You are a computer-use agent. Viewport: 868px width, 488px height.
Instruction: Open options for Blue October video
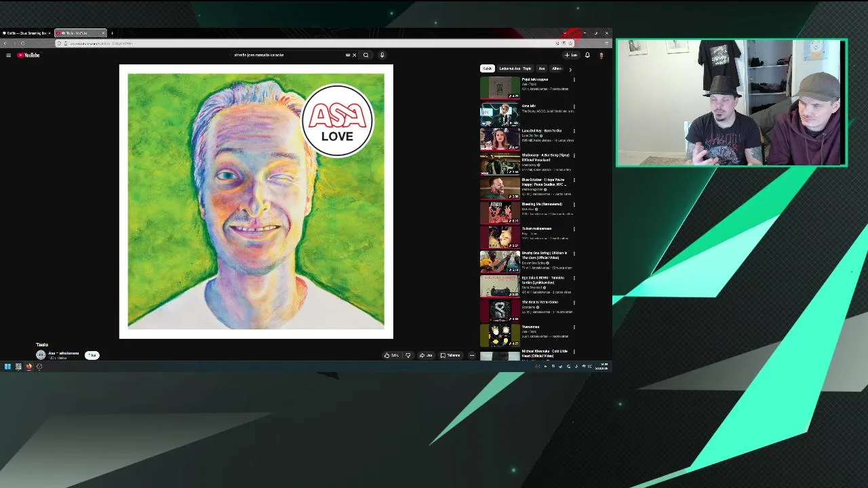pyautogui.click(x=574, y=180)
